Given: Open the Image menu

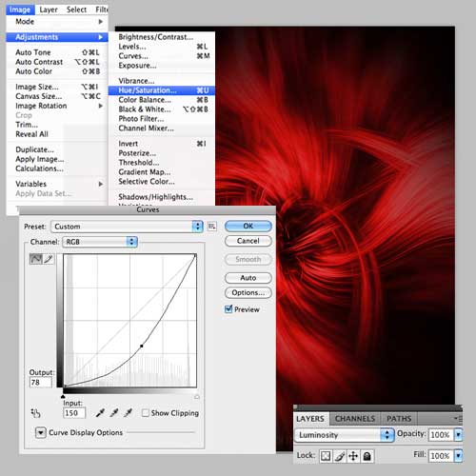Looking at the screenshot, I should (x=20, y=10).
